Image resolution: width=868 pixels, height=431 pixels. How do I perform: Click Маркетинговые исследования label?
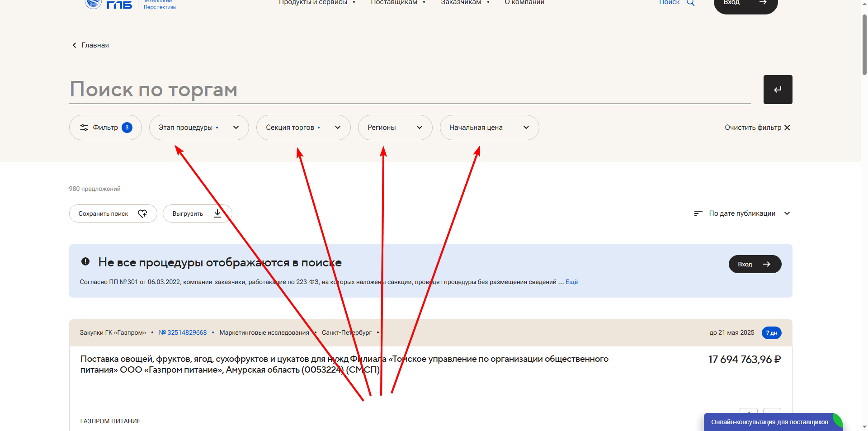tap(264, 332)
